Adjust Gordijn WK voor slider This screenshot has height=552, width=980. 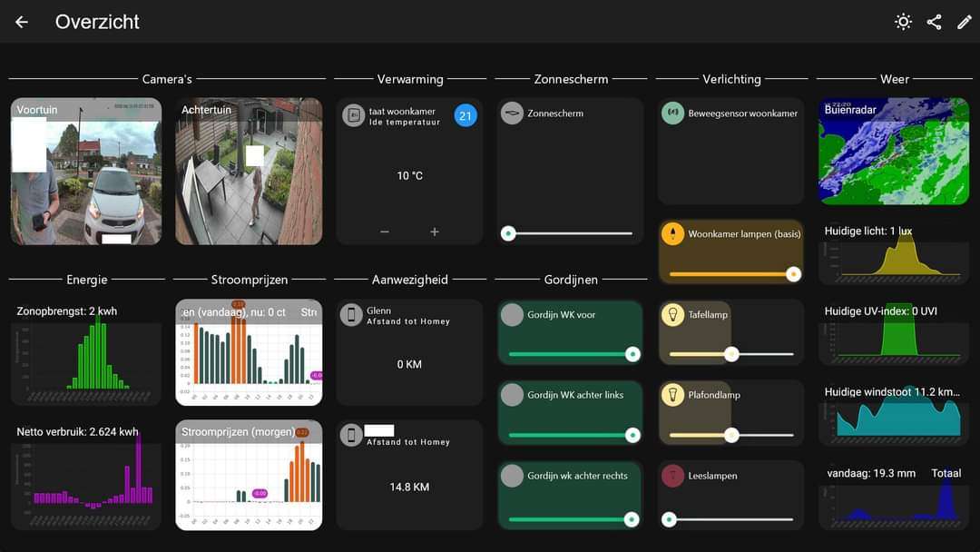[x=573, y=354]
